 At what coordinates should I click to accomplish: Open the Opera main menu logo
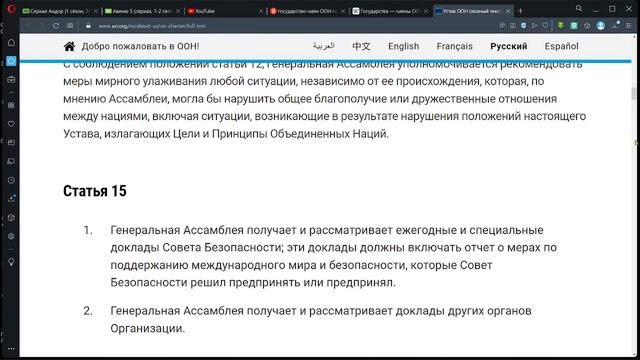(x=11, y=9)
